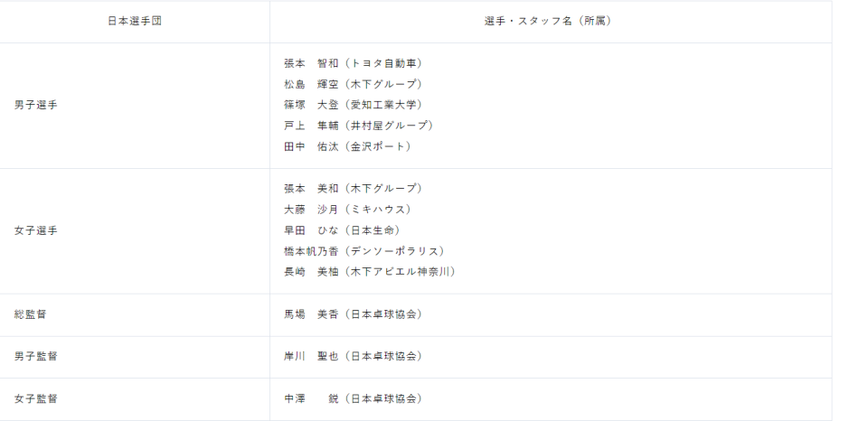Select 大藤 沙月（ミキハウス）entry
Viewport: 868px width, 421px height.
(x=348, y=210)
